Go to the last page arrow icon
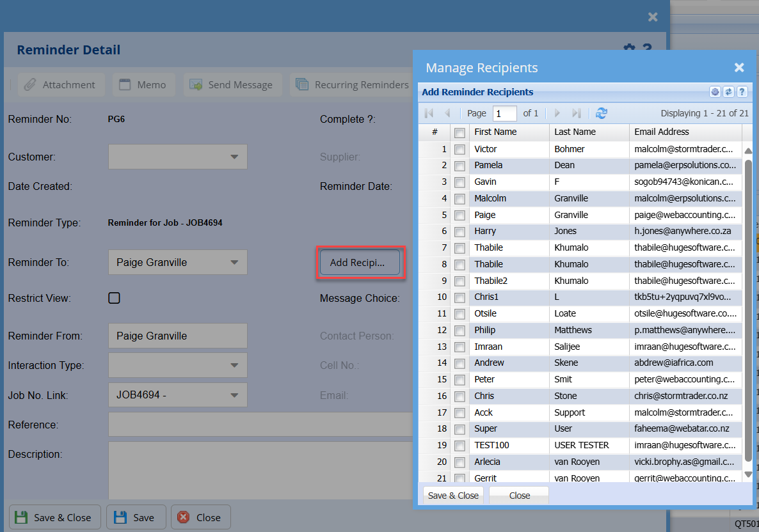The image size is (759, 532). pos(576,113)
